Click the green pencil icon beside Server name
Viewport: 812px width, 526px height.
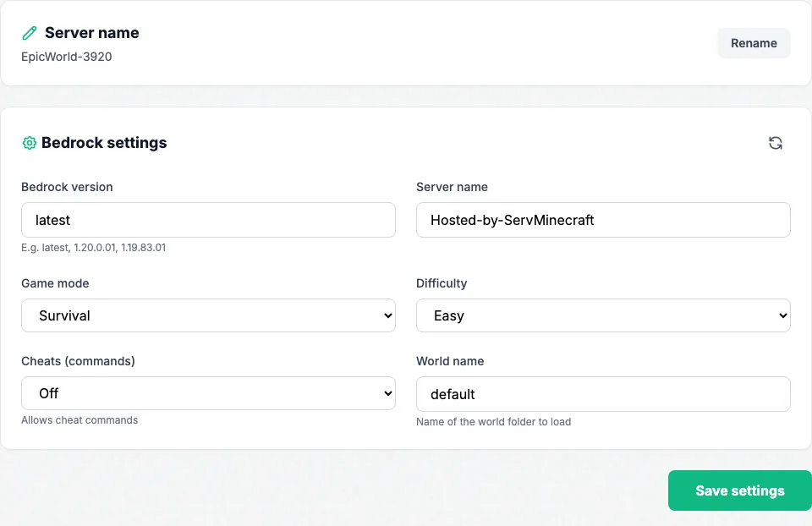pyautogui.click(x=30, y=33)
